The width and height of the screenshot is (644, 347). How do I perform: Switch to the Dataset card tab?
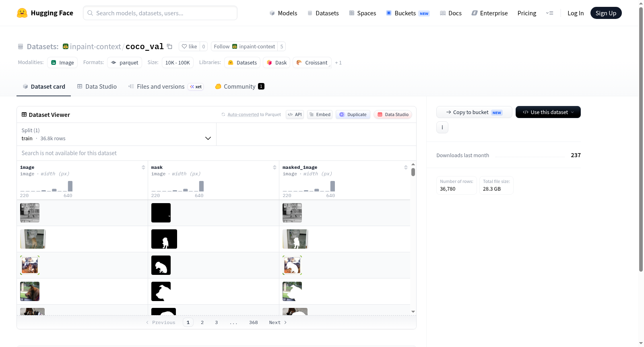click(x=44, y=86)
